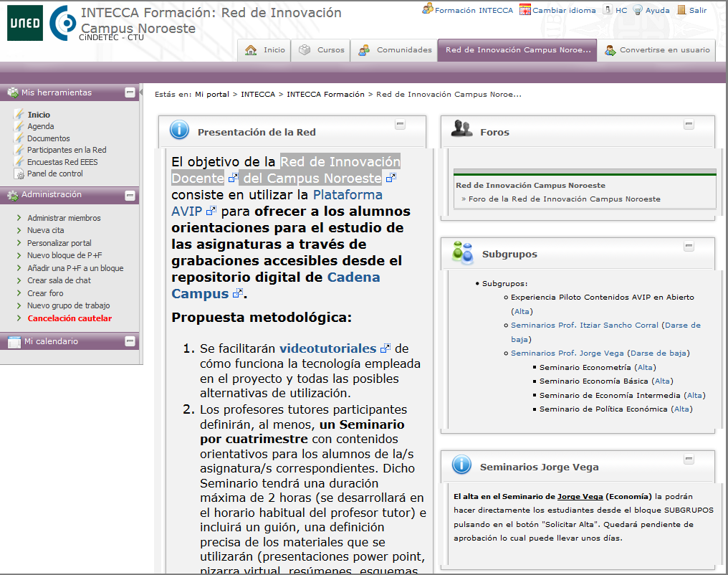Image resolution: width=728 pixels, height=575 pixels.
Task: Click the Nueva cita link
Action: (46, 230)
